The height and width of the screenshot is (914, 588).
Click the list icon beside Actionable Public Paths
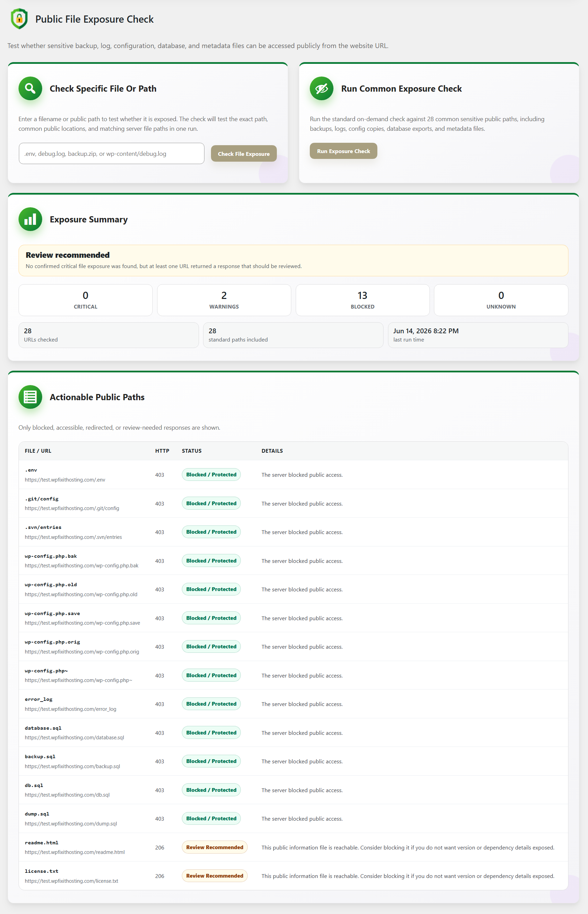[30, 397]
